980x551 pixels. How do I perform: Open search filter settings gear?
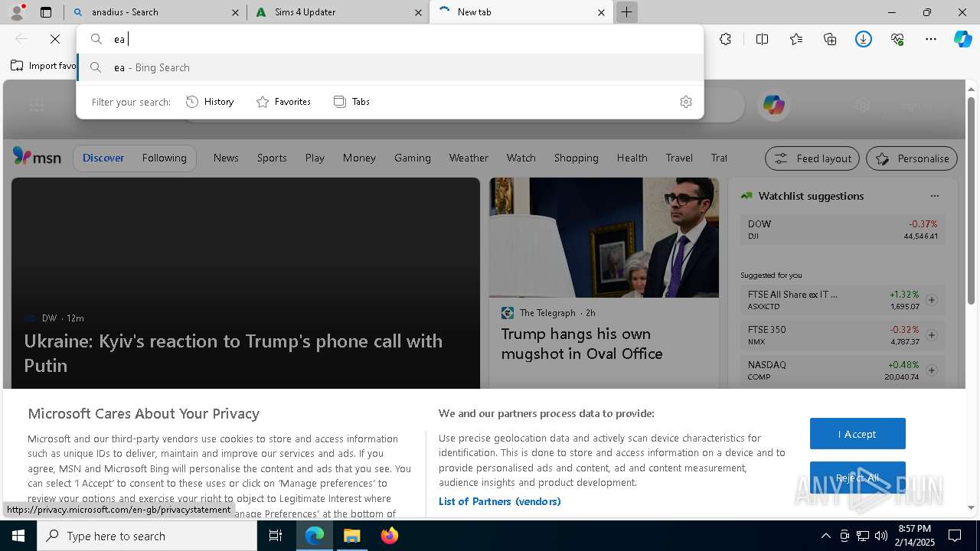click(686, 102)
